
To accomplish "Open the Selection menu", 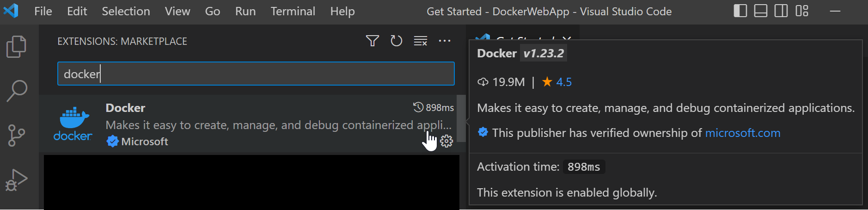I will (x=126, y=11).
